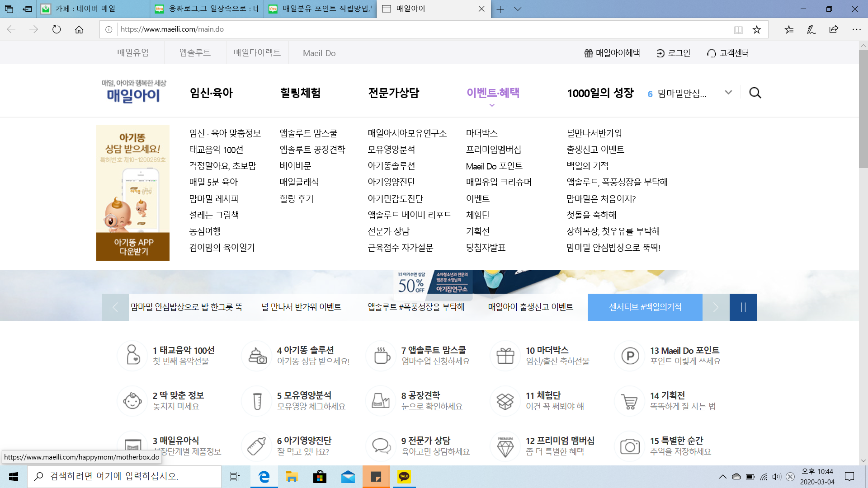Open the reading view icon in address bar
This screenshot has height=488, width=868.
tap(738, 29)
